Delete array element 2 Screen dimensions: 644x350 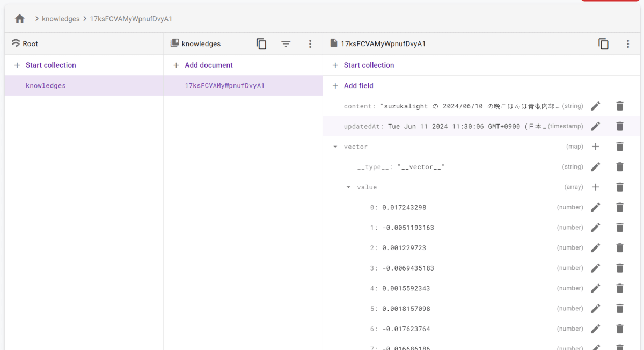click(620, 248)
